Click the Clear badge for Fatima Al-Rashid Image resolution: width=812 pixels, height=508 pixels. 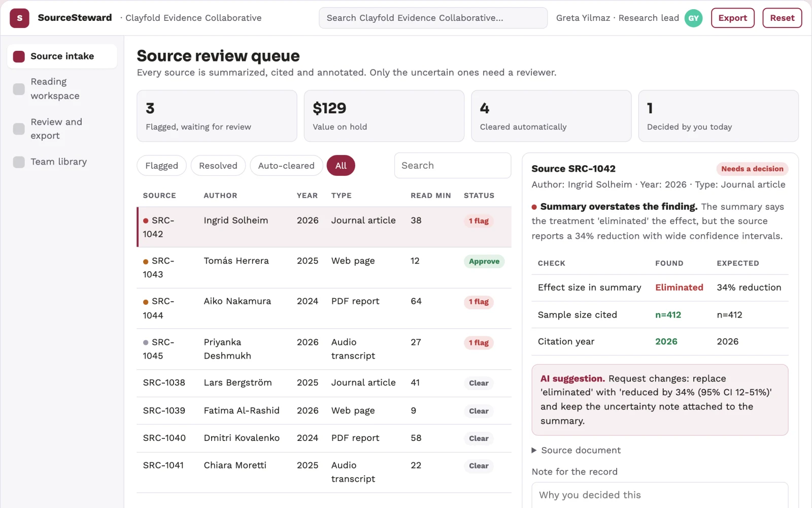(x=479, y=411)
